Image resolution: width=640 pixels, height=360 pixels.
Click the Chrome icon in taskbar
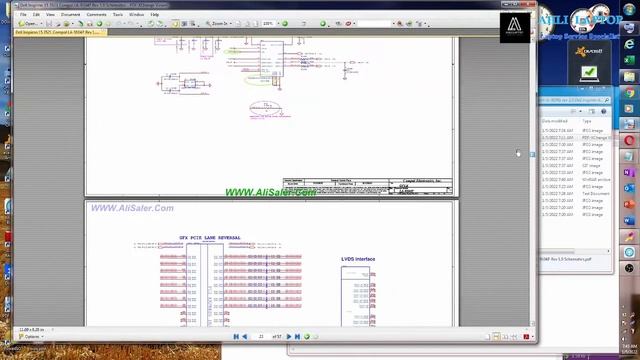(x=629, y=93)
